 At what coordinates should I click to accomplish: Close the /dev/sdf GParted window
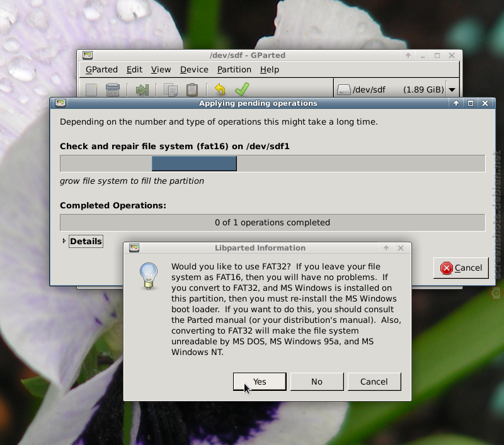click(x=452, y=55)
